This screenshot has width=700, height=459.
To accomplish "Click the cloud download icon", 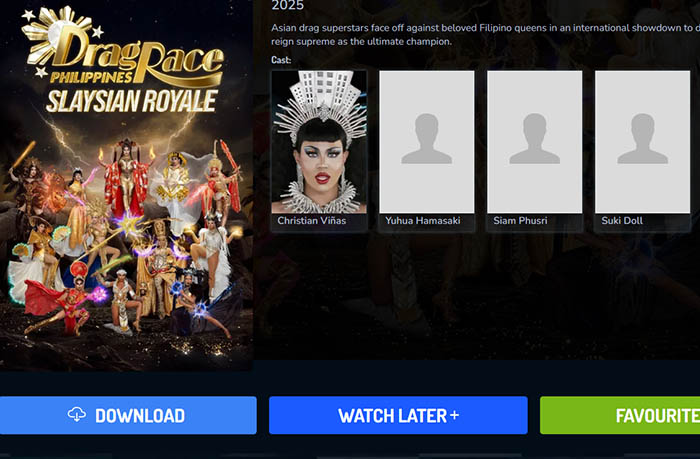I will [x=77, y=415].
